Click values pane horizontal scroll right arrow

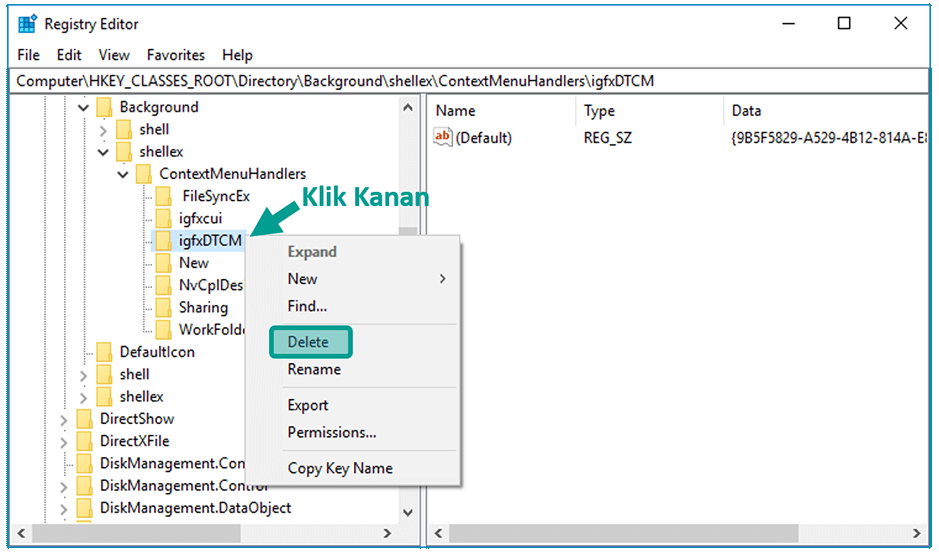click(x=916, y=533)
